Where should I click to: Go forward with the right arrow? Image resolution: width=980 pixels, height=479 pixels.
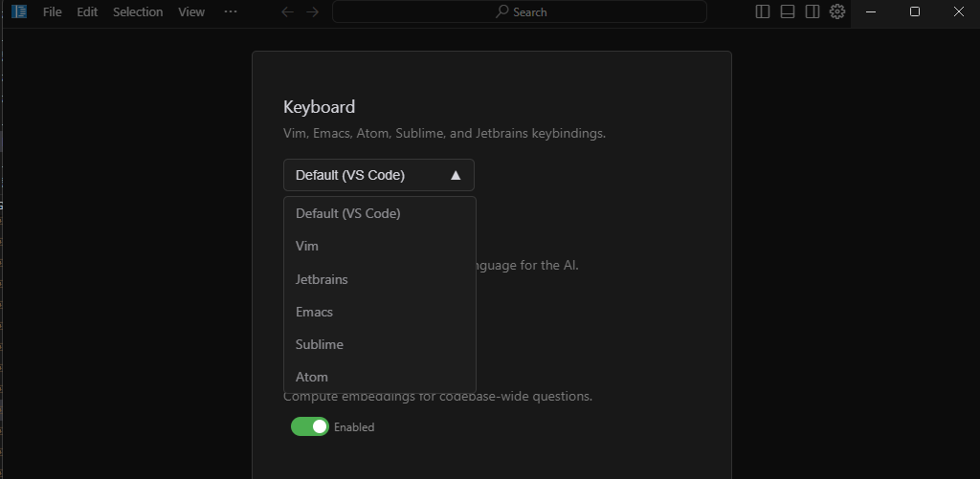pos(312,11)
